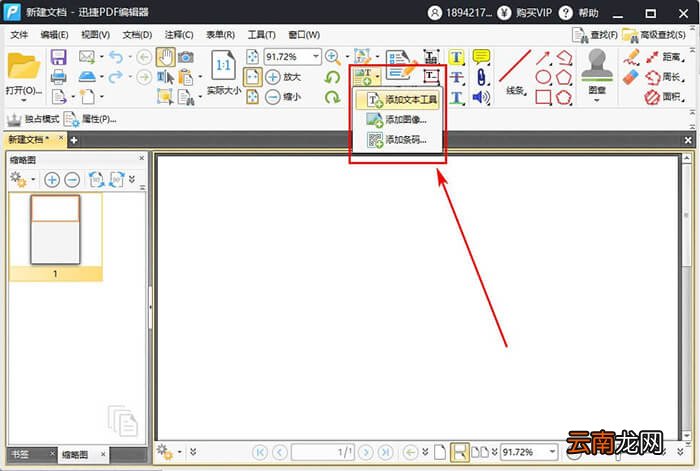Choose 添加条码 from dropdown menu
Viewport: 700px width, 471px height.
click(398, 140)
